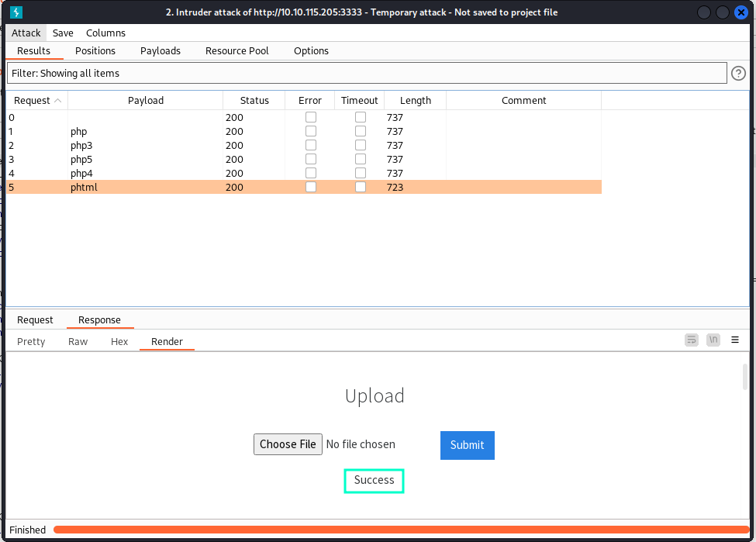This screenshot has width=756, height=542.
Task: Click the rendered response vertical scrollbar
Action: pos(745,376)
